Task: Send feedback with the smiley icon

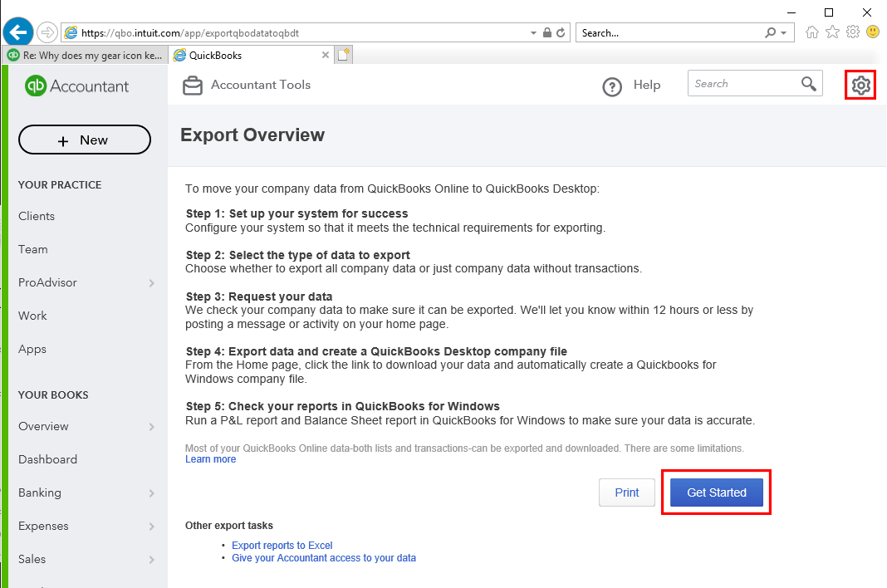Action: click(x=872, y=32)
